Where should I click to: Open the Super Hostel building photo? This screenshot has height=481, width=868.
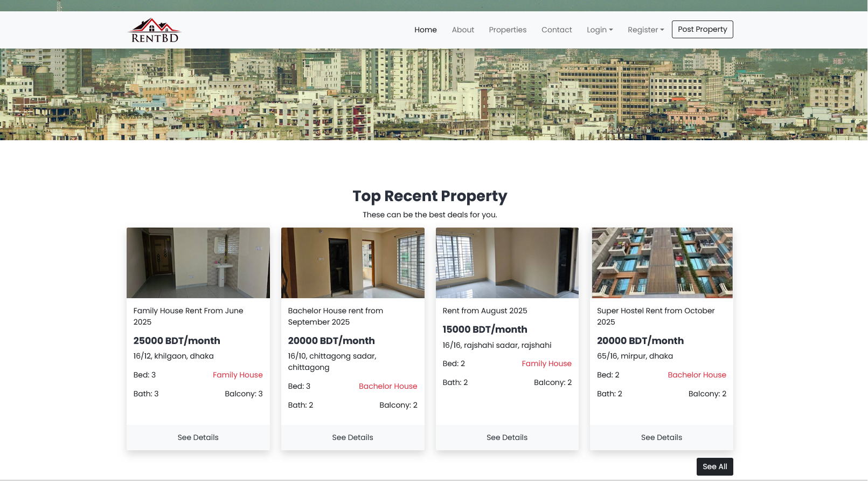[x=661, y=263]
